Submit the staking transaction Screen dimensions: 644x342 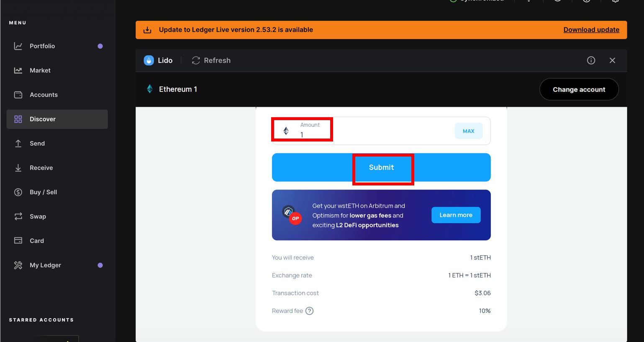click(381, 167)
